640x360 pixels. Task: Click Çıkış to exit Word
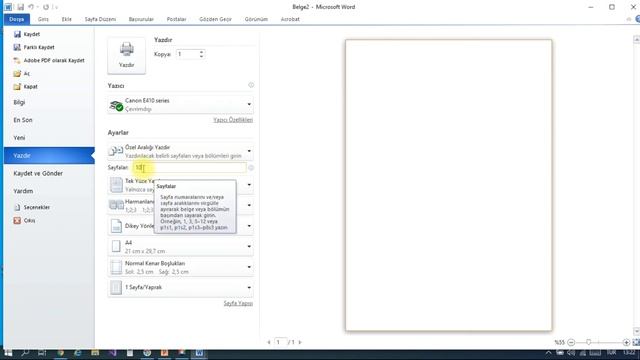[x=24, y=220]
